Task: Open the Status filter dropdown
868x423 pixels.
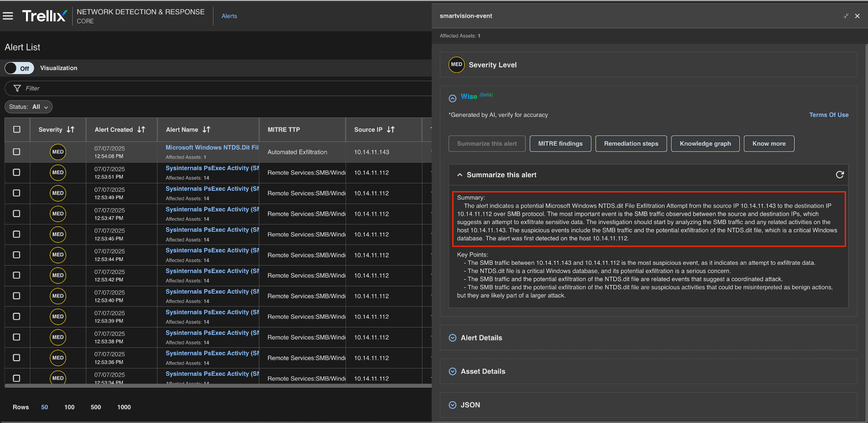Action: click(29, 107)
